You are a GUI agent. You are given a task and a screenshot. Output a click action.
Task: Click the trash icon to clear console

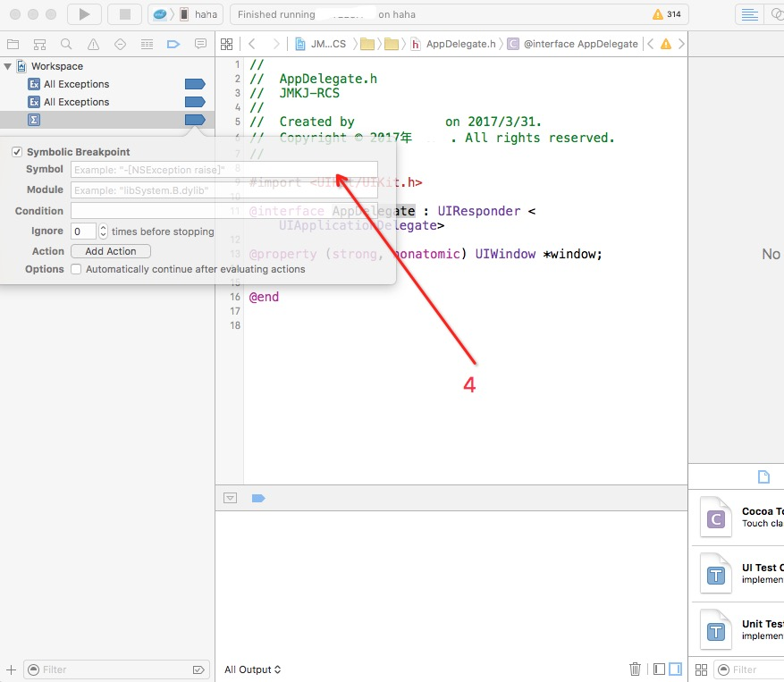(x=635, y=669)
